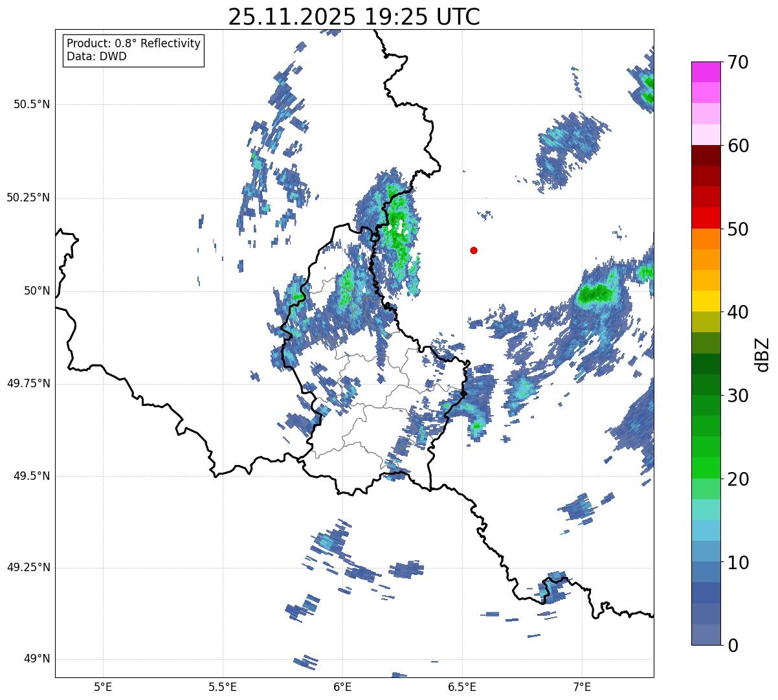
Task: Click the olive colorbar segment just below 40
Action: (706, 322)
